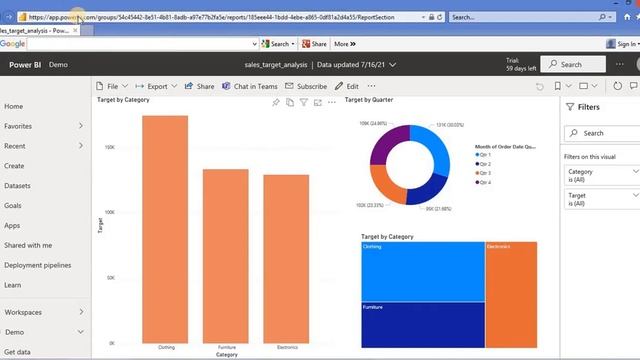
Task: Pin the Target by Category visual
Action: pyautogui.click(x=276, y=102)
